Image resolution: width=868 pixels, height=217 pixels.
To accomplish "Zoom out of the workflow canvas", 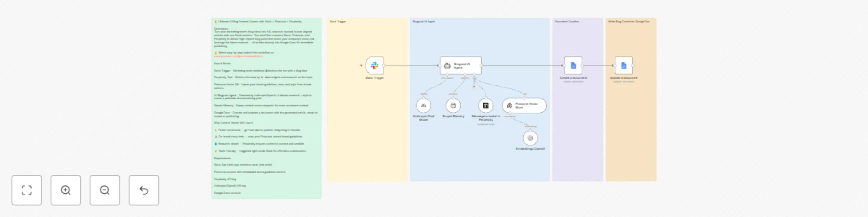I will 105,190.
